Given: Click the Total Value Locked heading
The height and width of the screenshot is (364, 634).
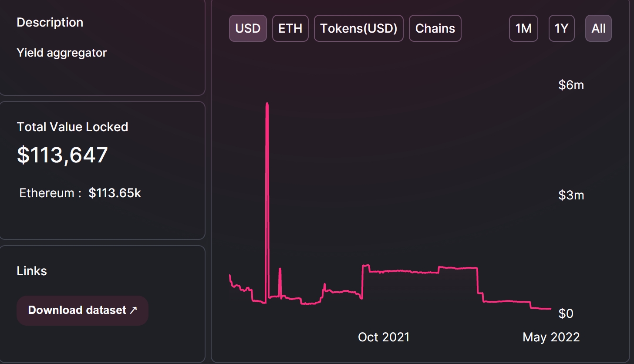Looking at the screenshot, I should [72, 127].
